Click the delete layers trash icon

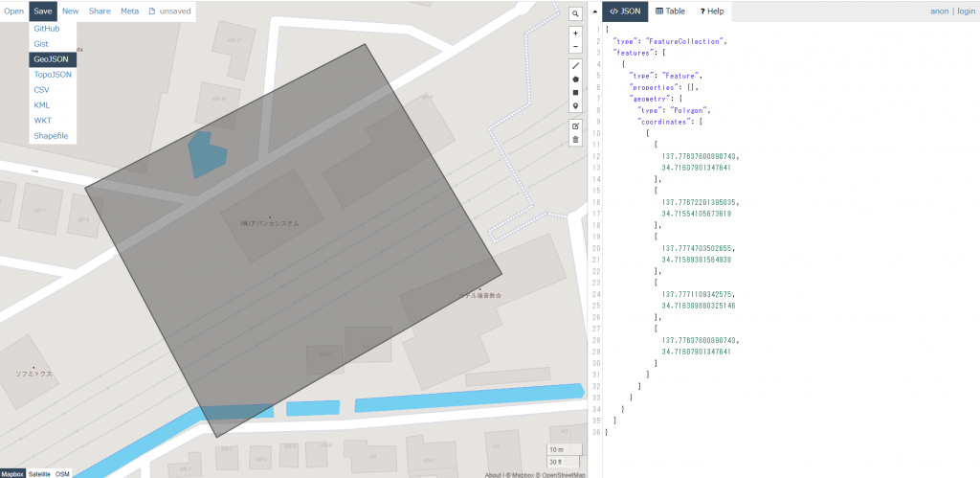click(x=575, y=140)
